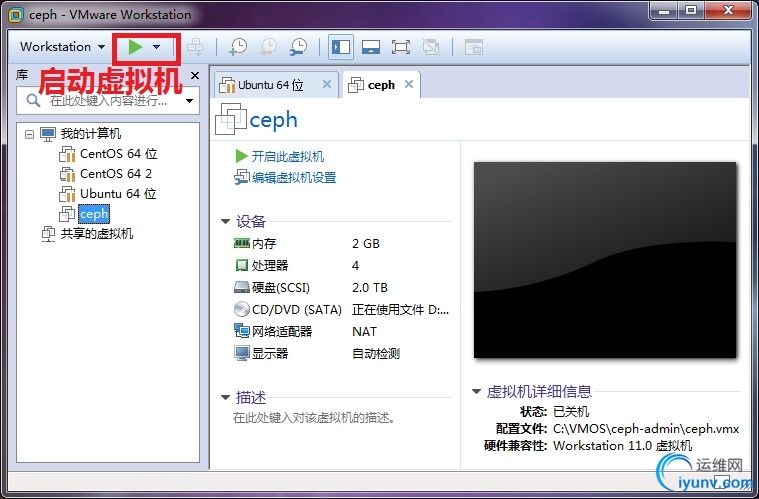Click the hard disk icon
The image size is (759, 499).
pos(242,287)
